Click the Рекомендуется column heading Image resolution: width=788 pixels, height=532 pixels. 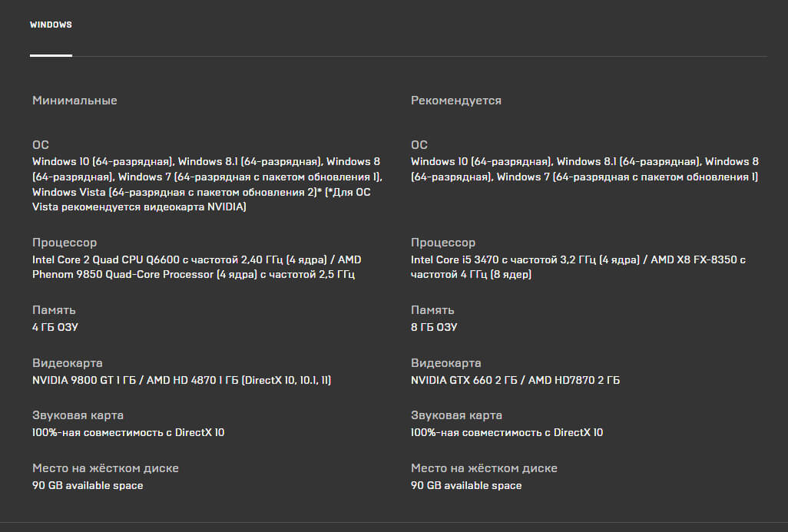coord(455,101)
